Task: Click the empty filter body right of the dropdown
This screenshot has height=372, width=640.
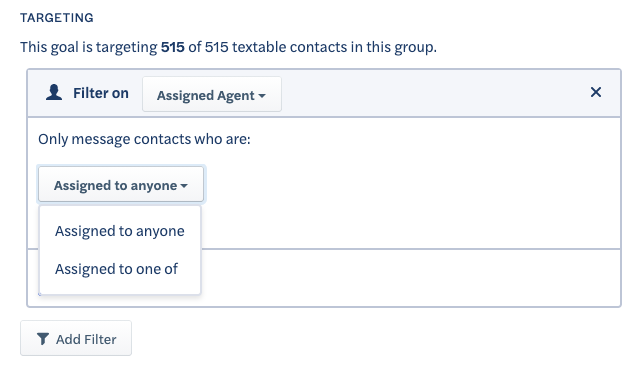Action: click(x=408, y=184)
